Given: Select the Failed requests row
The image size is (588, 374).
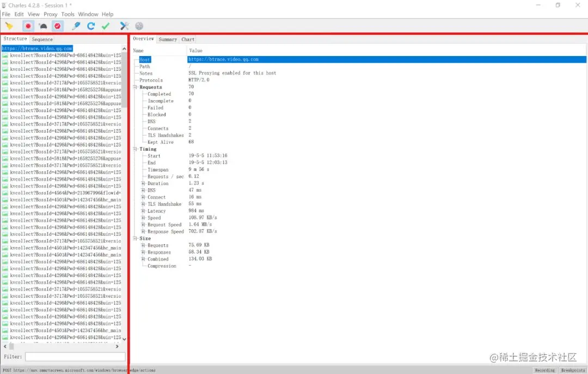Looking at the screenshot, I should tap(359, 108).
